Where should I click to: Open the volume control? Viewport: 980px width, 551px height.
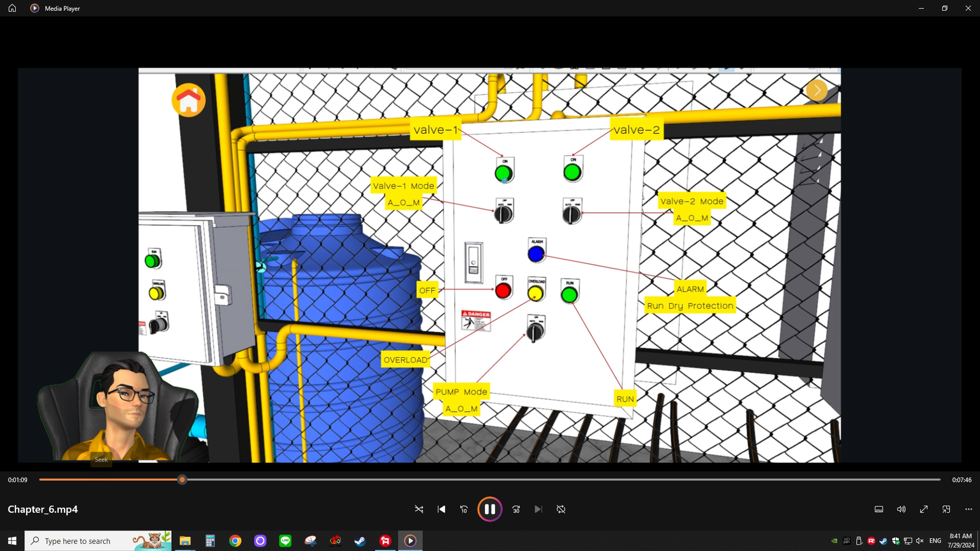pos(901,509)
